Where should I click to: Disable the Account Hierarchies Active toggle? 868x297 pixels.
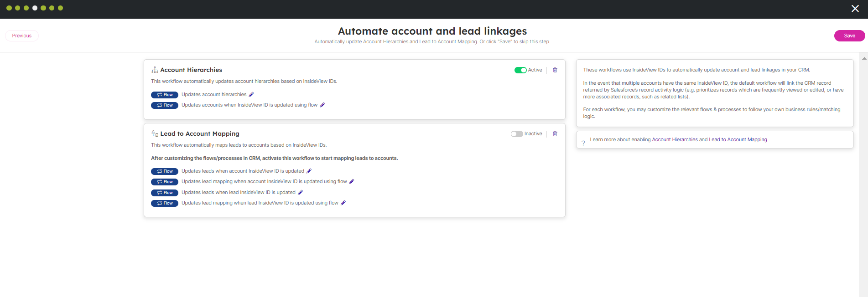pos(520,70)
